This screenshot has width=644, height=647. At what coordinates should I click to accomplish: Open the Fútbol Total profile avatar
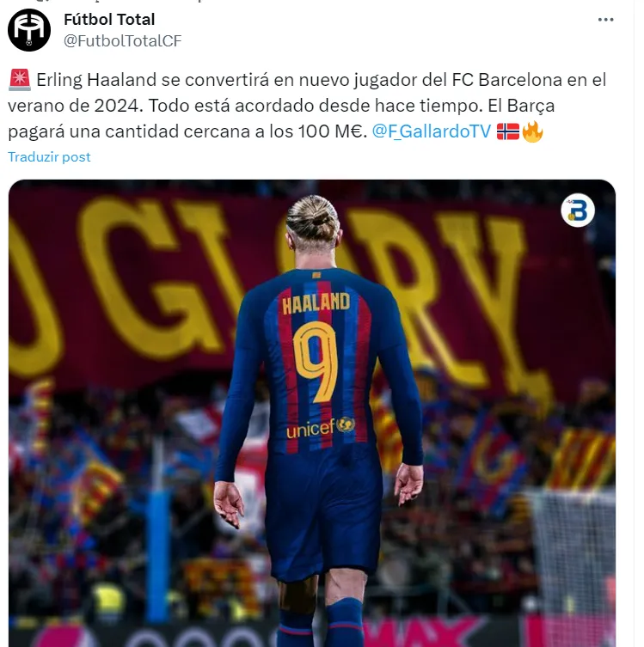pos(29,30)
